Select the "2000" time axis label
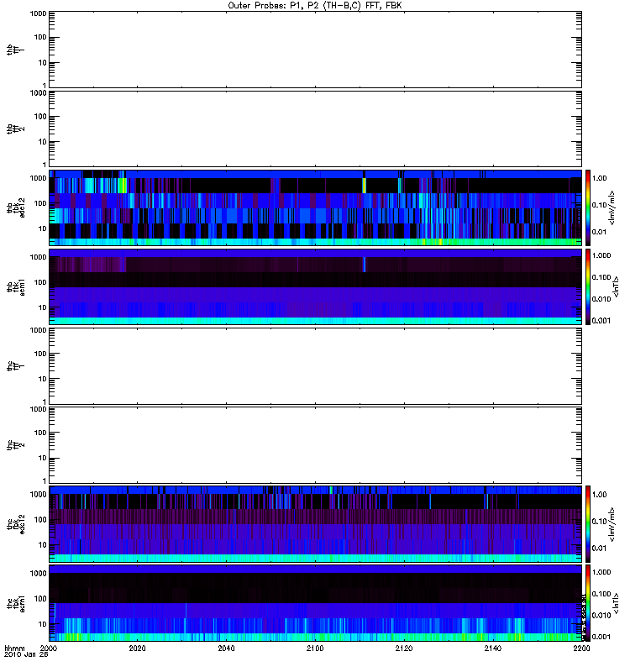The width and height of the screenshot is (630, 672). 49,648
